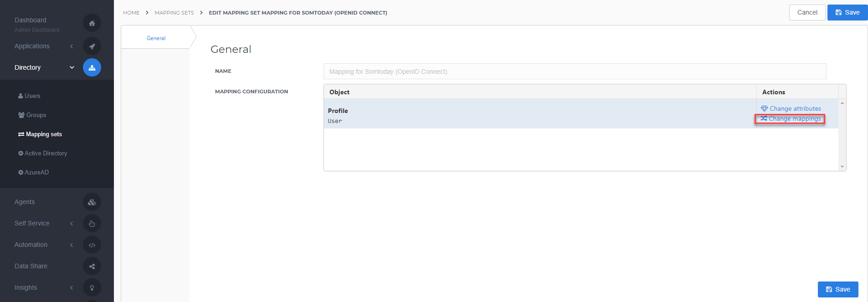Click the Self Service hand icon
The width and height of the screenshot is (868, 302).
92,224
